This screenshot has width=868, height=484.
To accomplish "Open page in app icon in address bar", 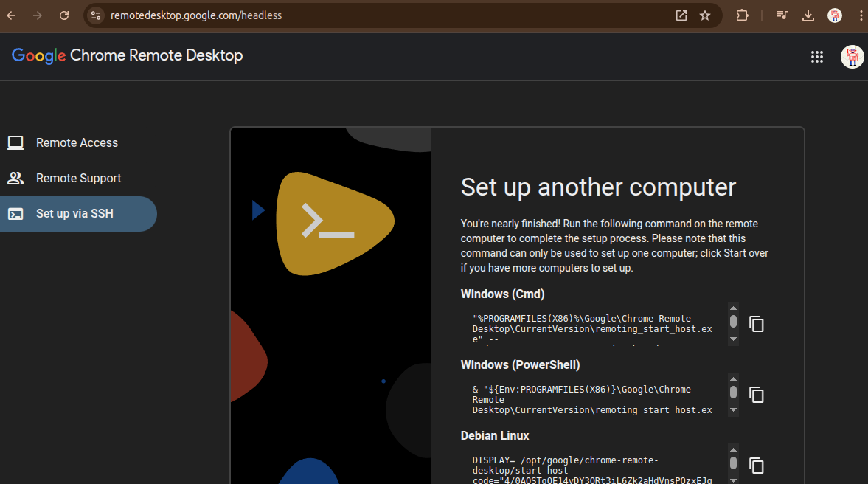I will click(681, 15).
